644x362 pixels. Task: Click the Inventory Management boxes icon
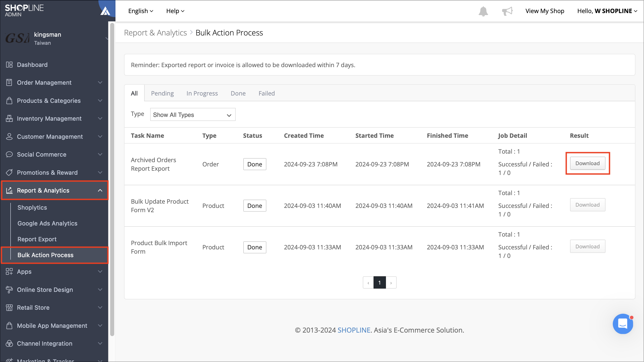9,118
